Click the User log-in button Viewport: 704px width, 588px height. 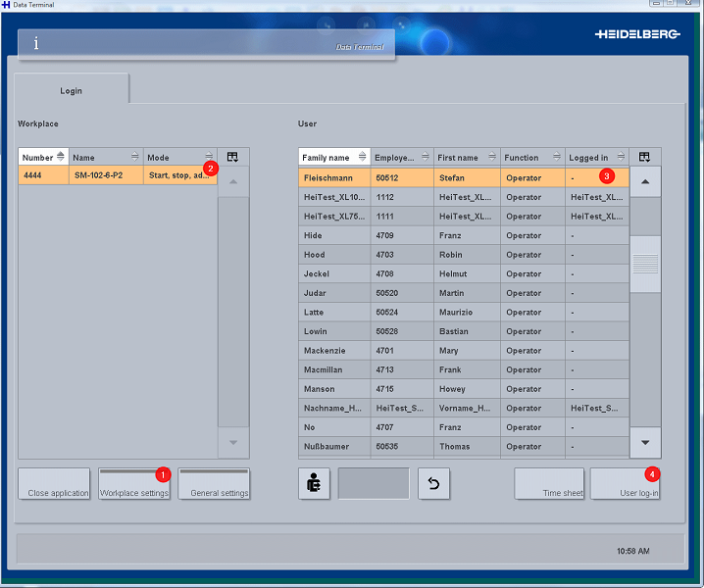(627, 483)
